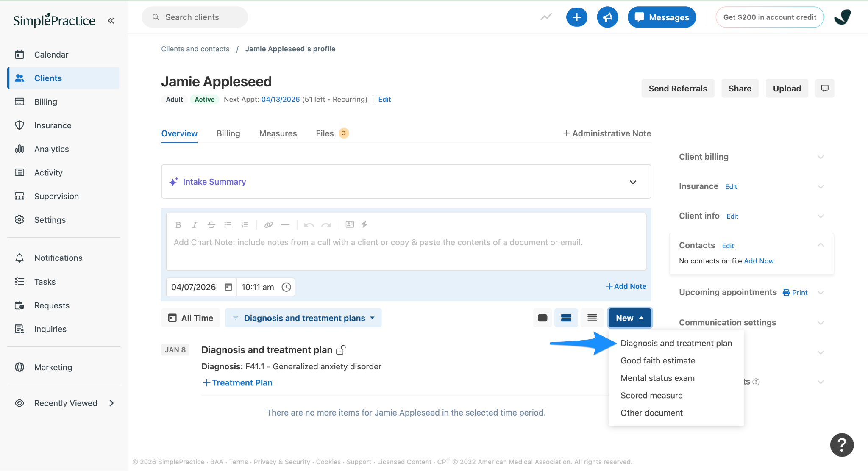
Task: Toggle bold formatting in chart note
Action: click(178, 224)
